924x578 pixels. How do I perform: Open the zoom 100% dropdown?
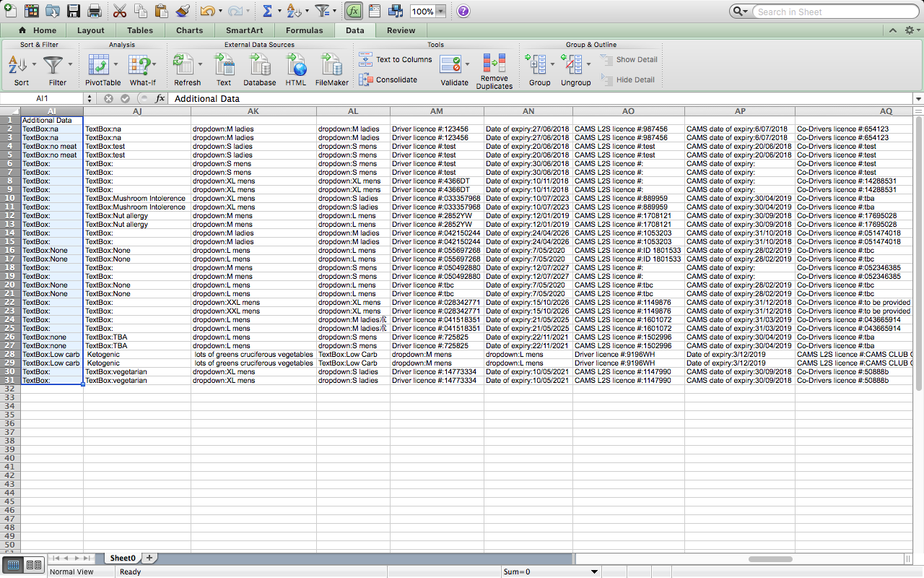pyautogui.click(x=440, y=12)
